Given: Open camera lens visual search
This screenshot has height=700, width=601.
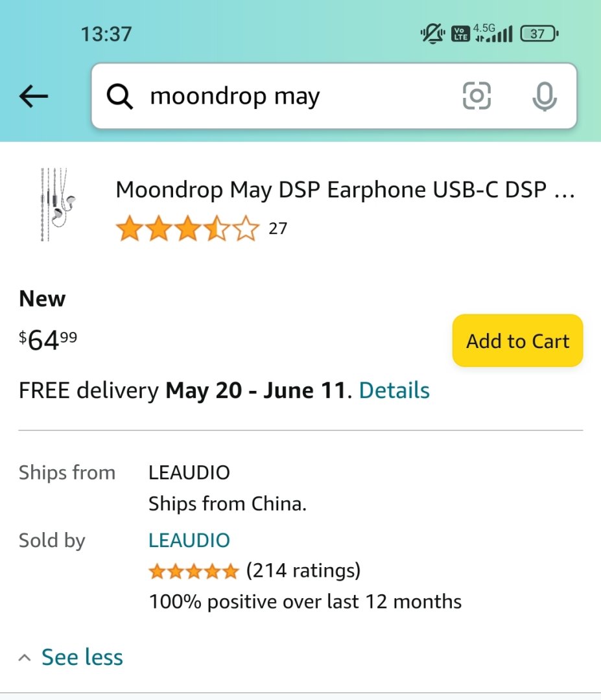Looking at the screenshot, I should coord(477,97).
